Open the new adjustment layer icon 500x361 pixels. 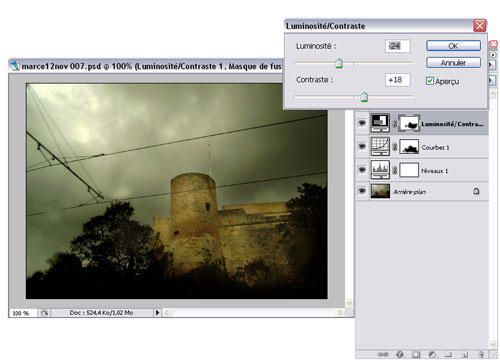432,354
